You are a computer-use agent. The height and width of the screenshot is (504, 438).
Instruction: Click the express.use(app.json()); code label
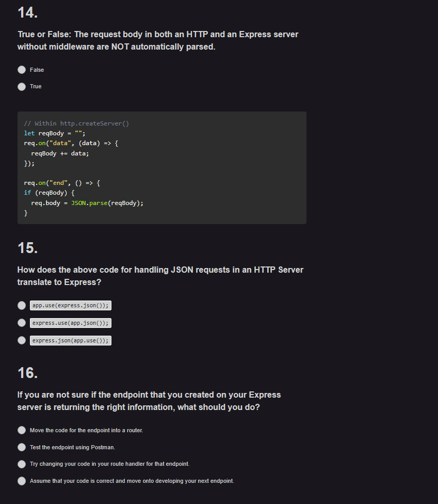(71, 323)
